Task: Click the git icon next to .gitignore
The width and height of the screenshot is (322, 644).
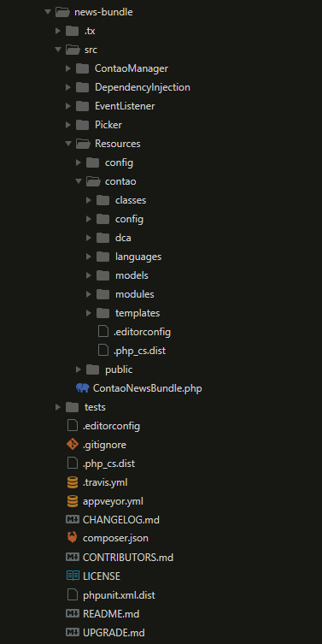Action: coord(73,445)
